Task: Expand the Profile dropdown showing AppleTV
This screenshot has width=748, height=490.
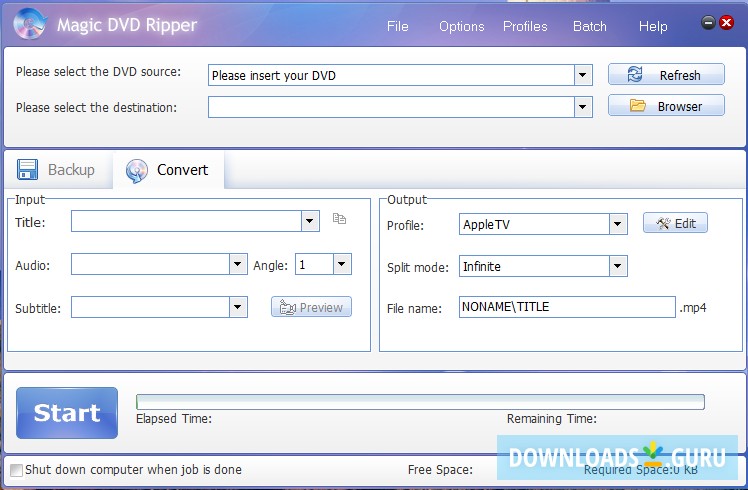Action: 618,224
